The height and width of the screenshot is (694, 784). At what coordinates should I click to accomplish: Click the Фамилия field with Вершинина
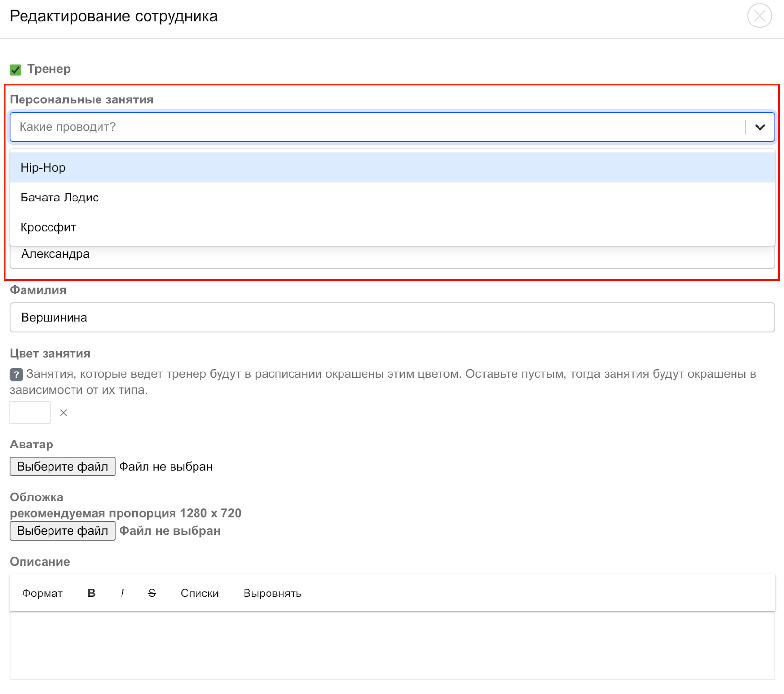pyautogui.click(x=392, y=318)
